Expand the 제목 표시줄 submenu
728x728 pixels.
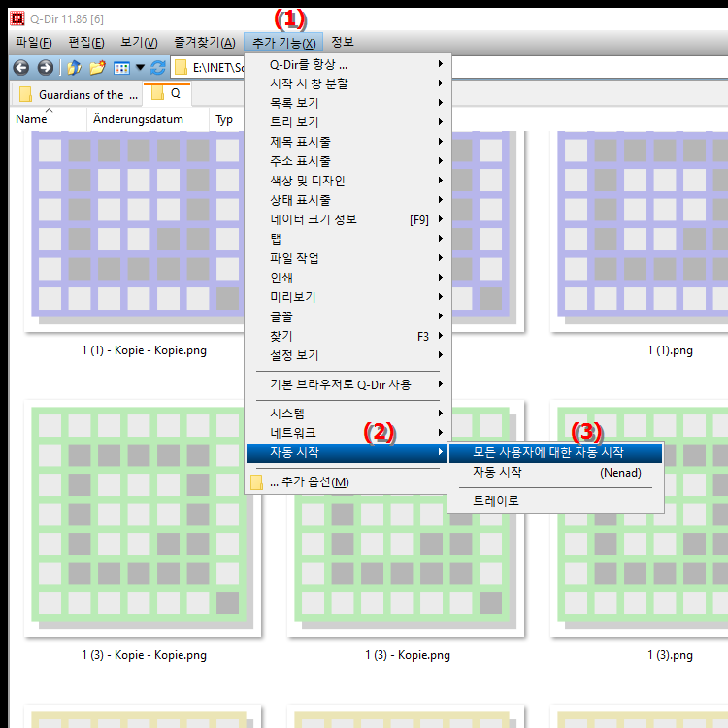pyautogui.click(x=347, y=142)
